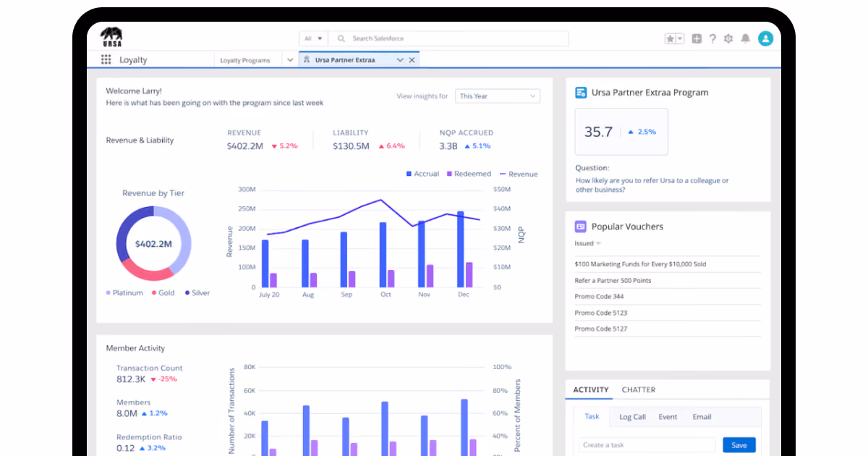Click the Create a task field
The width and height of the screenshot is (868, 456).
(x=647, y=445)
